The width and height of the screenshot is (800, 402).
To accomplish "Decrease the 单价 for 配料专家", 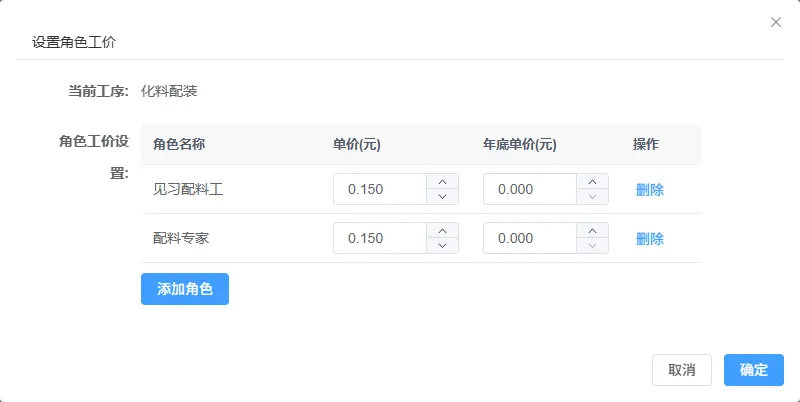I will click(x=442, y=246).
